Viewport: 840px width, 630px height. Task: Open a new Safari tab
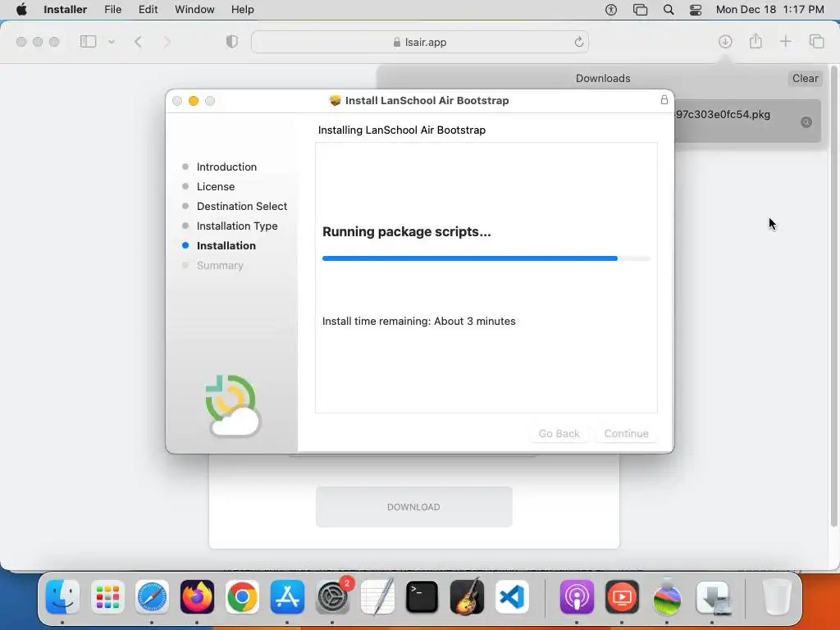(x=785, y=41)
